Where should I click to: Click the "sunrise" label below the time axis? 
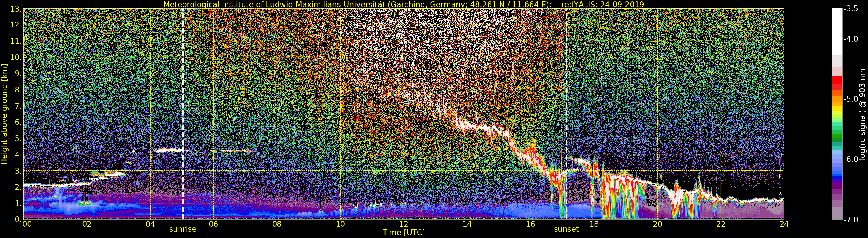pyautogui.click(x=183, y=229)
